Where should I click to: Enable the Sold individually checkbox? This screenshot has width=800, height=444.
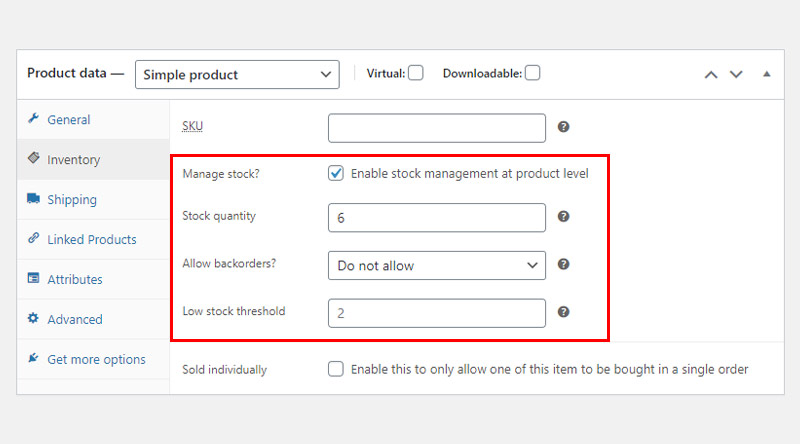[336, 368]
